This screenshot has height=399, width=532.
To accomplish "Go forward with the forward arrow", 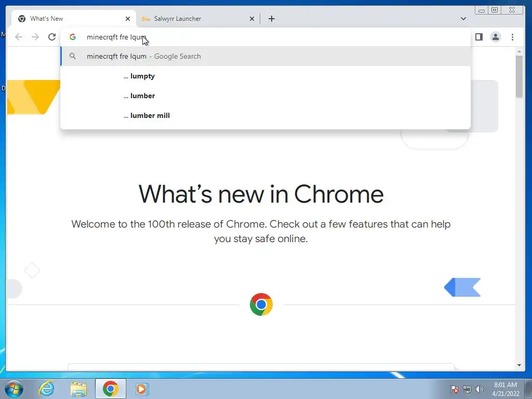I will click(35, 37).
